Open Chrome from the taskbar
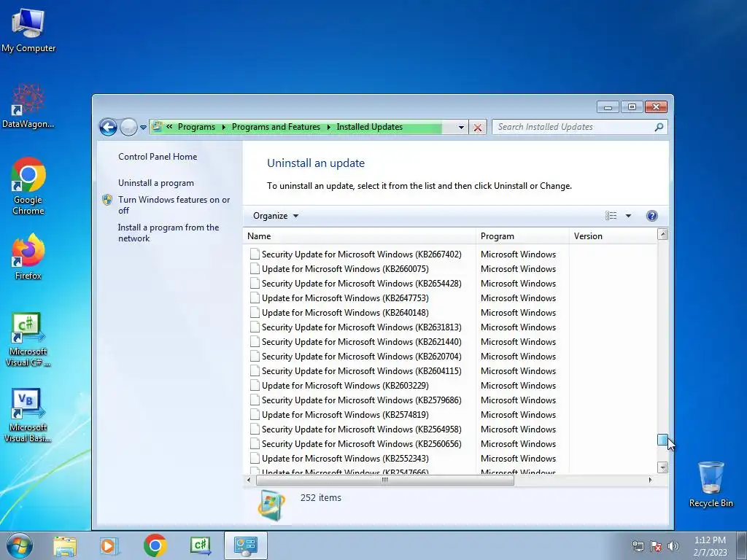 tap(155, 545)
